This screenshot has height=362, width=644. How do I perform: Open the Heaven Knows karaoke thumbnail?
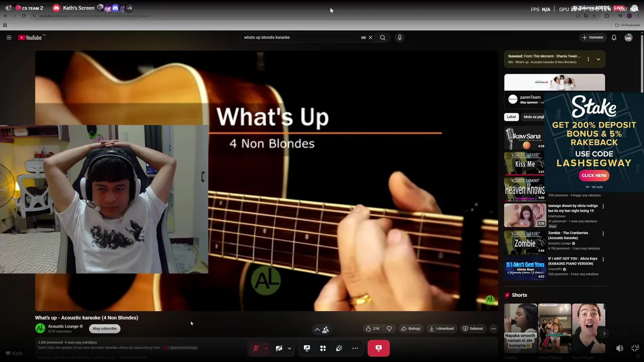(525, 189)
